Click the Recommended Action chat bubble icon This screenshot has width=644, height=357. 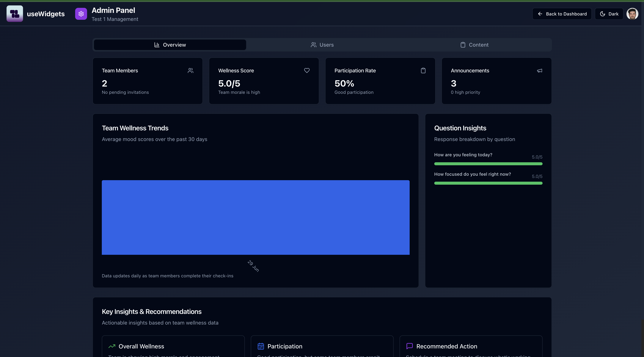coord(409,346)
